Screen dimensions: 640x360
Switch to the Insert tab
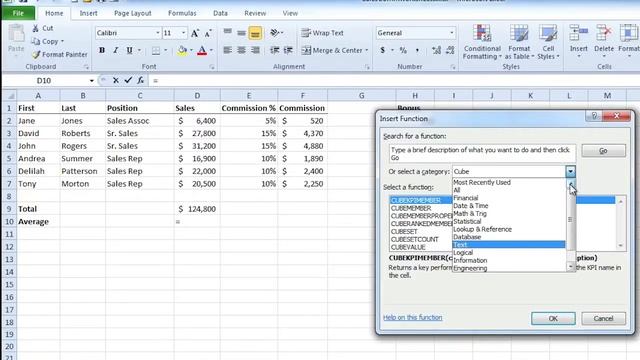88,13
